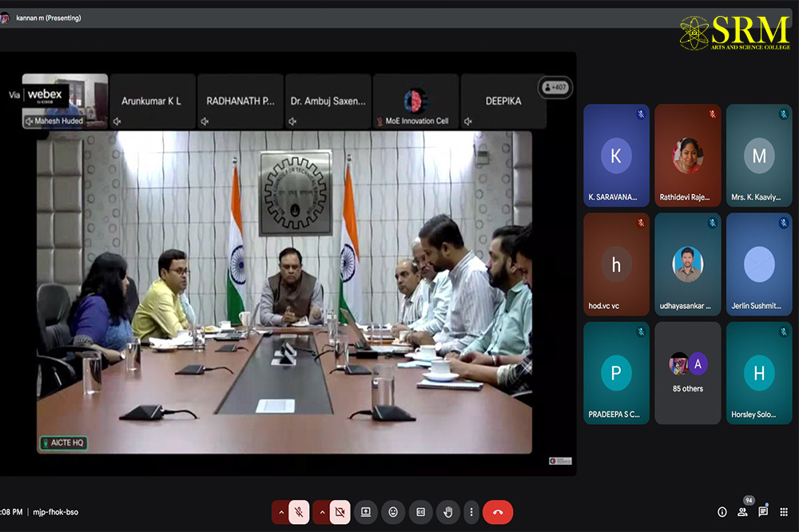The width and height of the screenshot is (799, 532).
Task: Select the MoE Innovation Cell tile
Action: pos(415,101)
